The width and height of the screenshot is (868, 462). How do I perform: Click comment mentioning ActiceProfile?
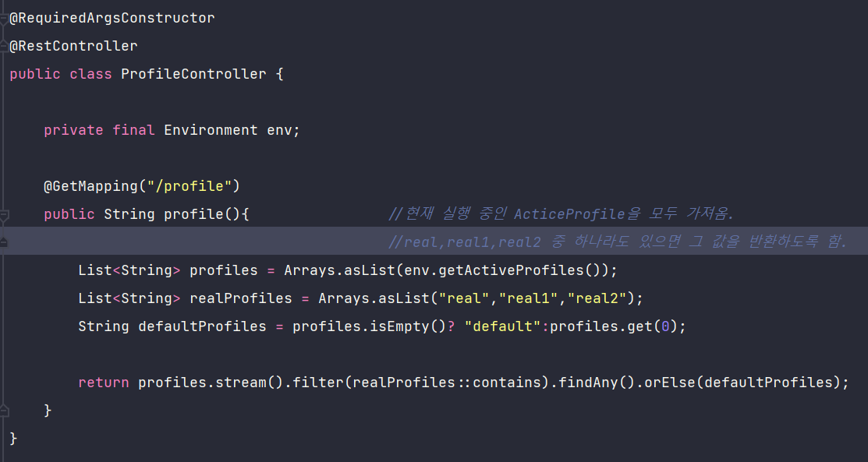click(562, 214)
